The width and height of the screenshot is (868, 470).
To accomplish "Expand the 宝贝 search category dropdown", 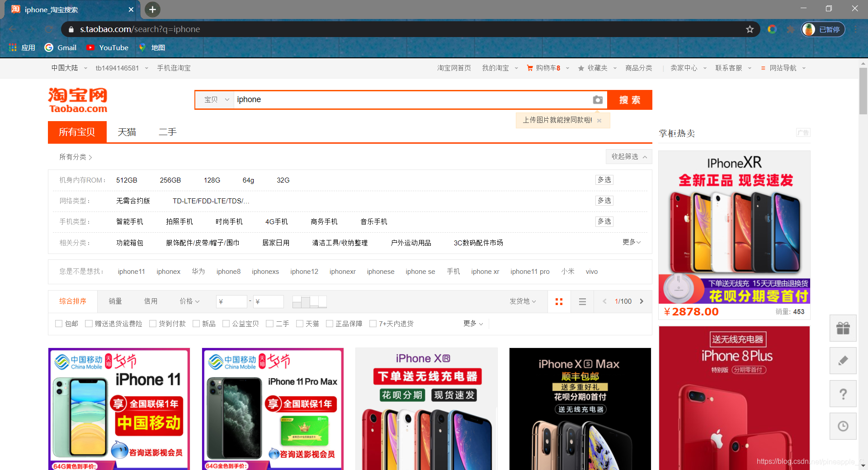I will click(x=214, y=100).
